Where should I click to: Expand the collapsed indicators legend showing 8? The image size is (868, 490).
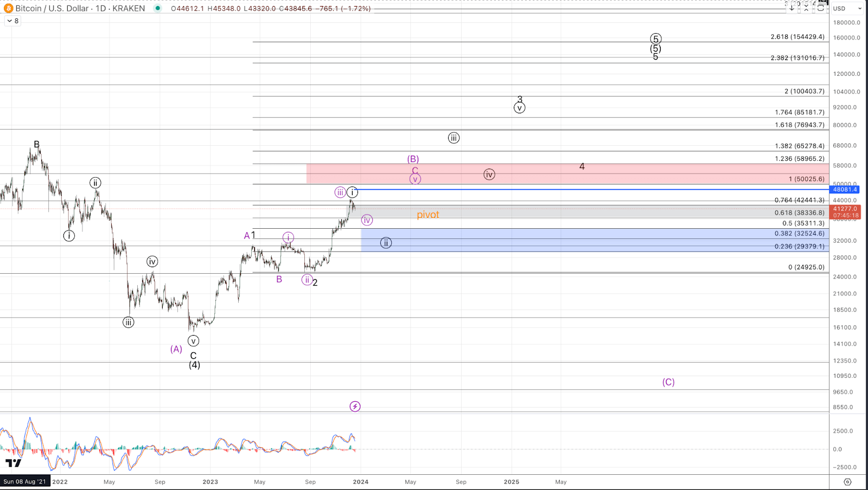click(12, 21)
